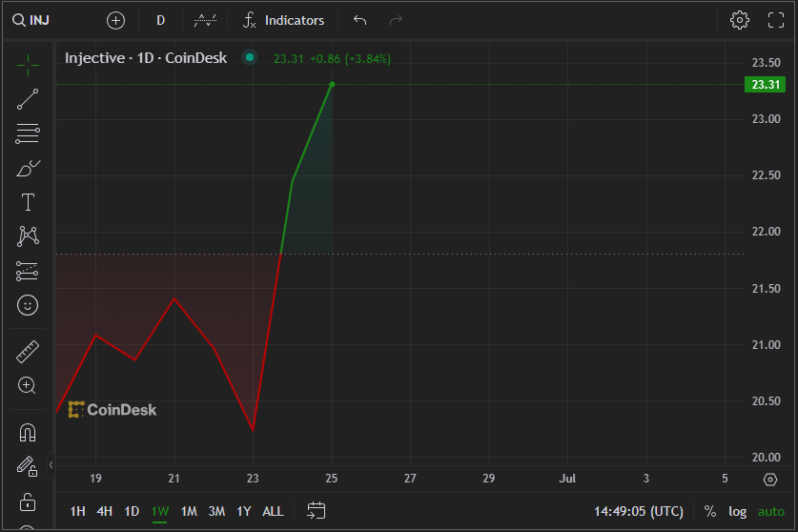Toggle log scale mode
This screenshot has height=532, width=798.
pyautogui.click(x=737, y=511)
